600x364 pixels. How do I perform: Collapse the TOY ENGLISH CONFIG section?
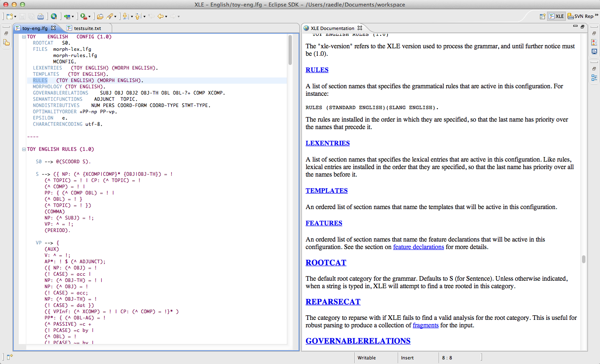tap(24, 37)
